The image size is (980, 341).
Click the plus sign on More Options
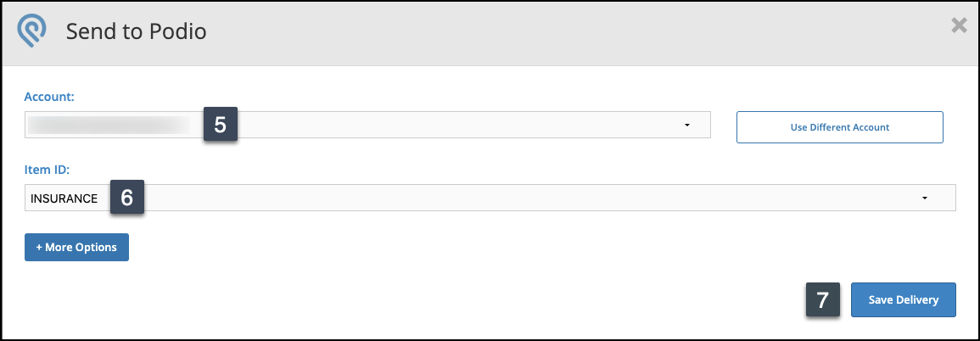click(x=39, y=247)
